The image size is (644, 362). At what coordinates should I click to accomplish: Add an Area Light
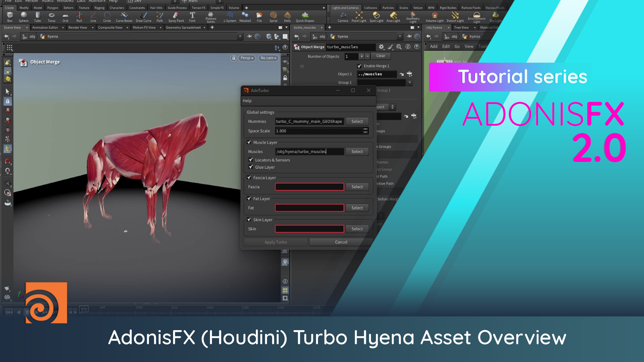pos(393,17)
